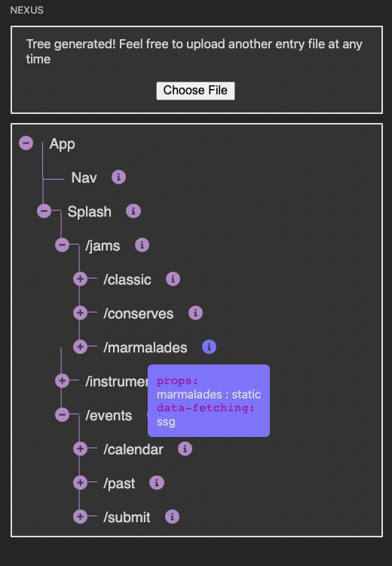
Task: Select the /conserves tree label
Action: pyautogui.click(x=139, y=314)
